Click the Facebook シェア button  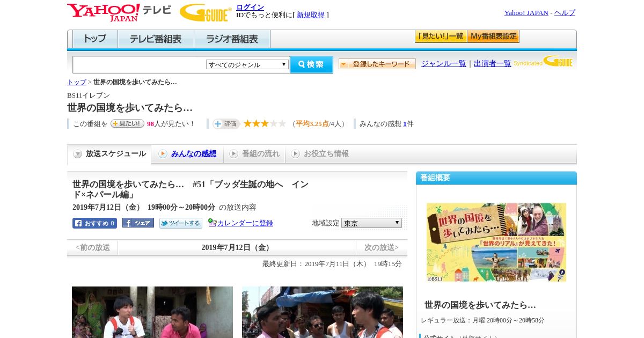[x=138, y=223]
